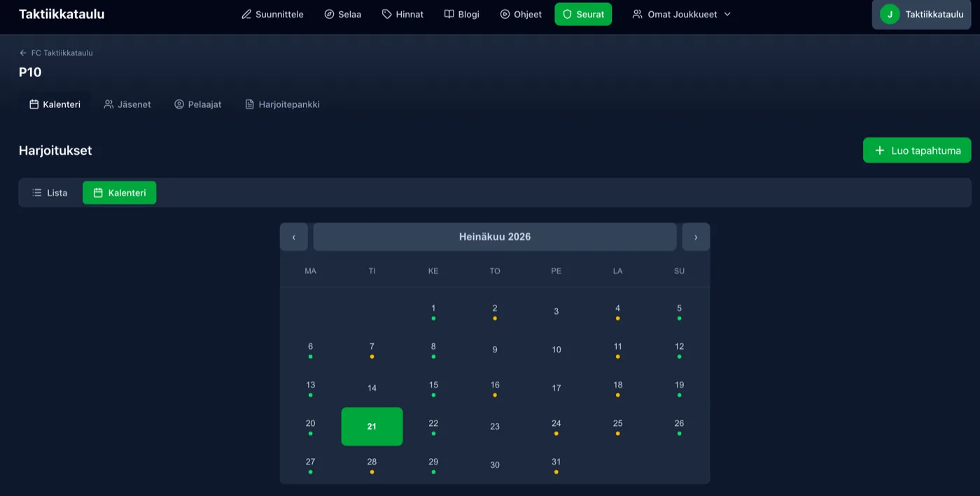Switch to Lista view
The image size is (980, 496).
[x=50, y=193]
